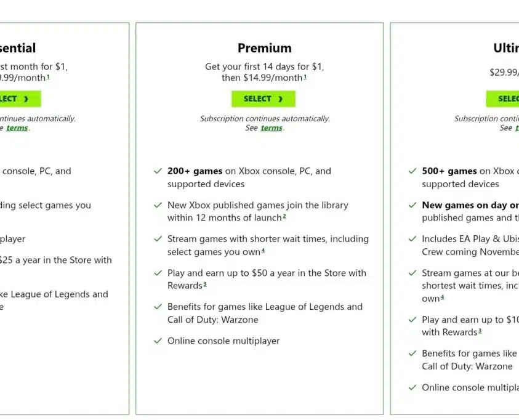This screenshot has height=420, width=519.
Task: Click the chevron arrow inside Premium's Select button
Action: click(x=280, y=99)
